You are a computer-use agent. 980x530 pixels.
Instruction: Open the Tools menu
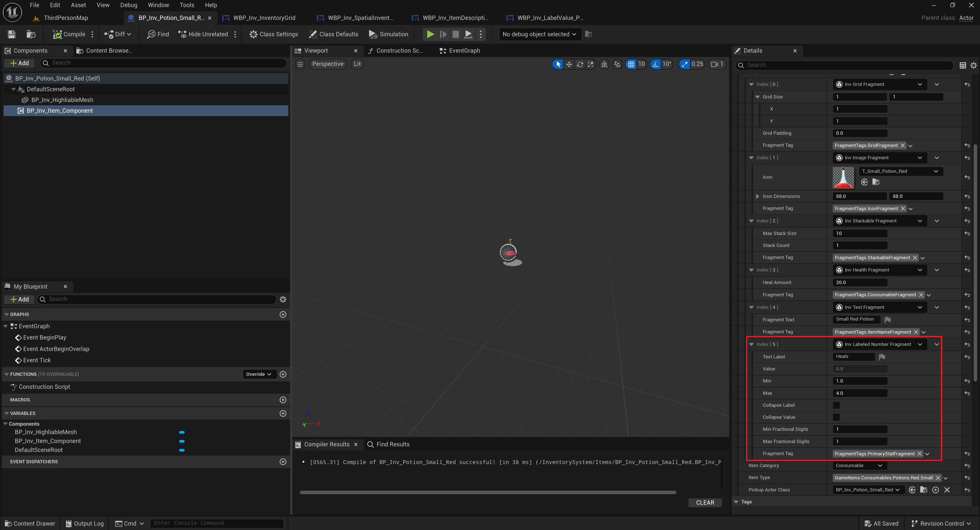tap(186, 5)
